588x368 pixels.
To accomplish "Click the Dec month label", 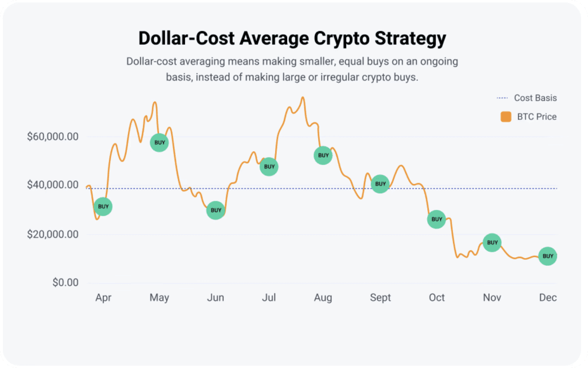I will tap(548, 297).
